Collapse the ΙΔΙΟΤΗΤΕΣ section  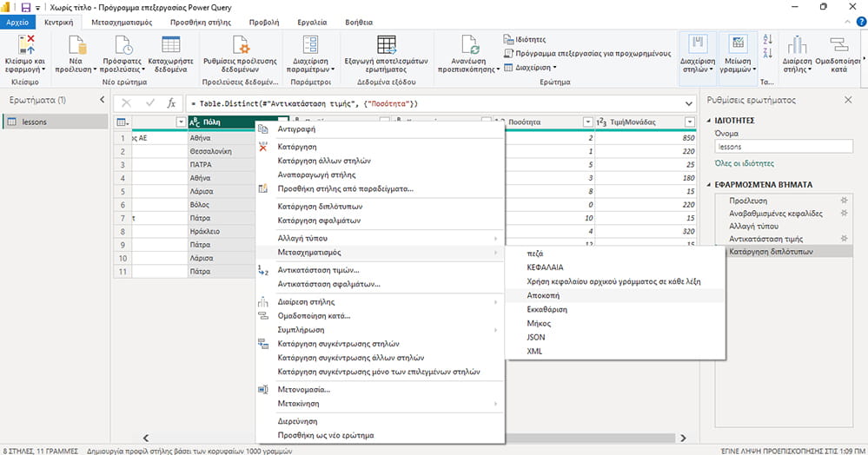(x=709, y=120)
